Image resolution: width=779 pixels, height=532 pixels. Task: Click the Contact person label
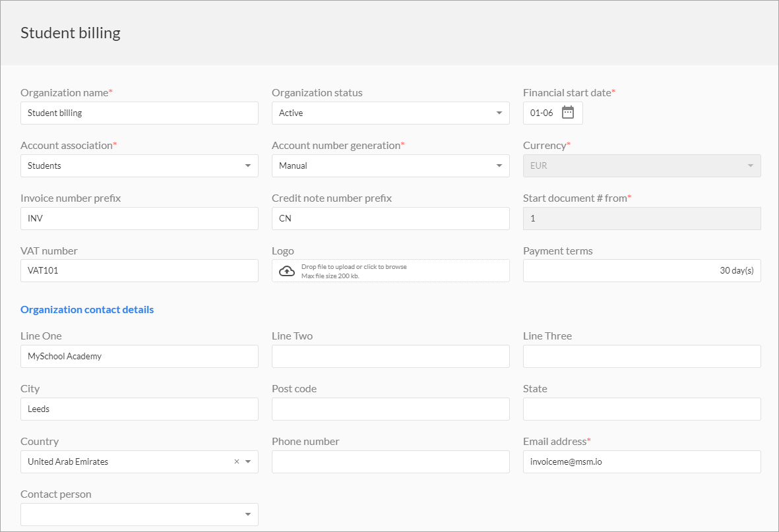point(55,494)
